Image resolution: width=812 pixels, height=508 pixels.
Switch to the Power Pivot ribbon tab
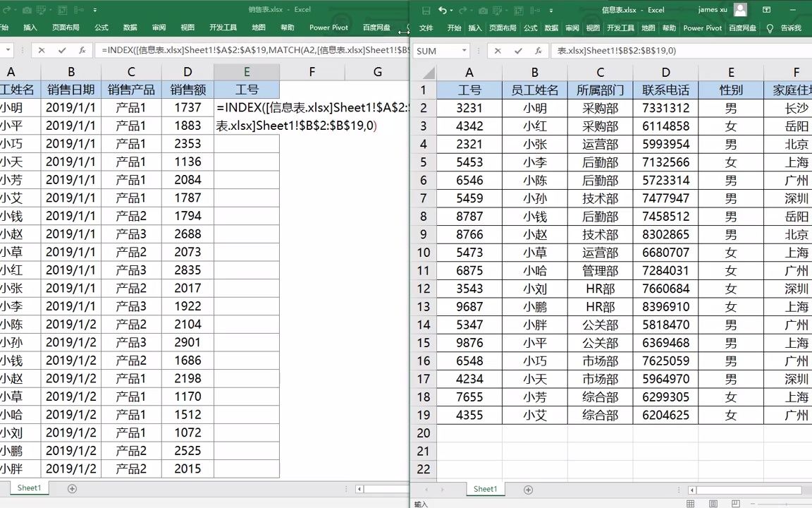click(x=702, y=28)
